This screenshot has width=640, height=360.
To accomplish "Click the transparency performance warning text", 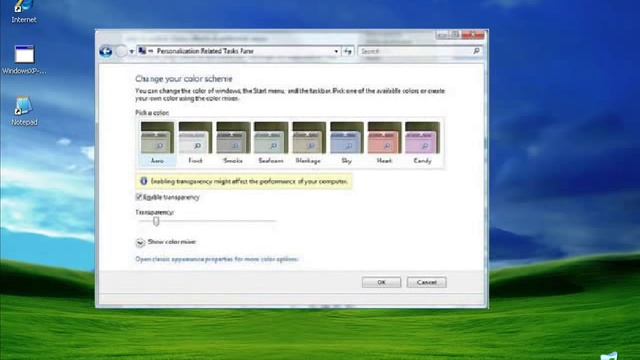I will [x=249, y=181].
